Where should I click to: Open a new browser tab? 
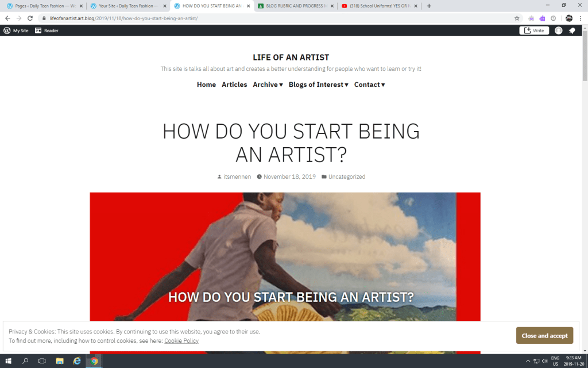click(x=429, y=6)
